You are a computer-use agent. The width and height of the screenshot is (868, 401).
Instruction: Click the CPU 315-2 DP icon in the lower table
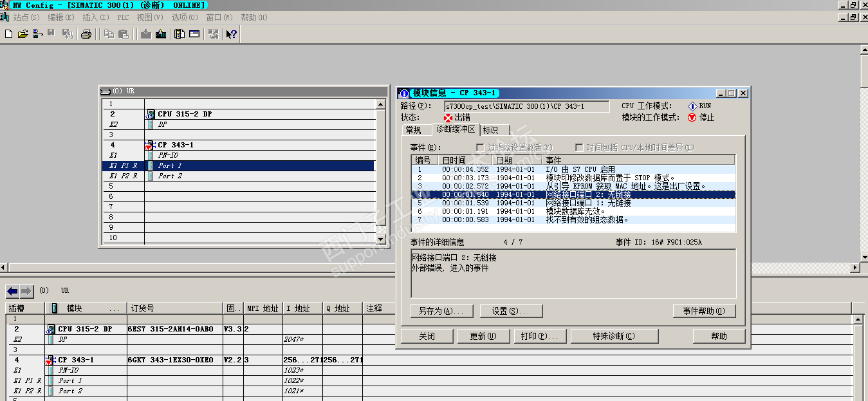[x=51, y=329]
